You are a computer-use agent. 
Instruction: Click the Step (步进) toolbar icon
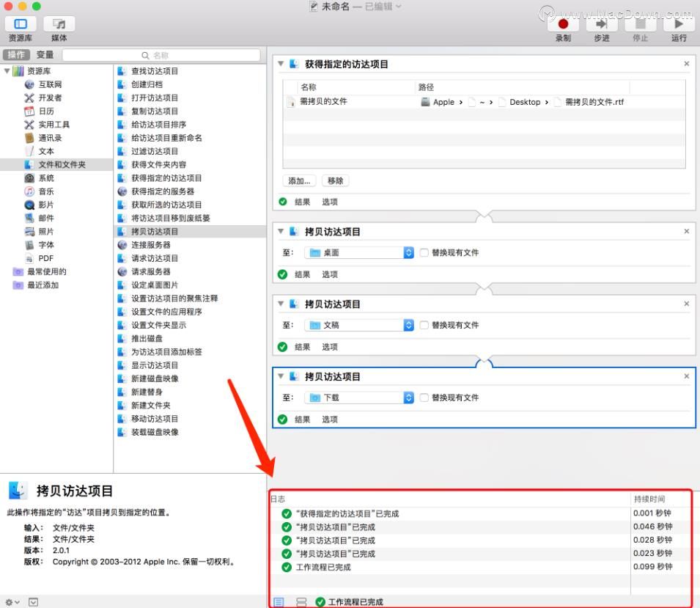coord(601,24)
